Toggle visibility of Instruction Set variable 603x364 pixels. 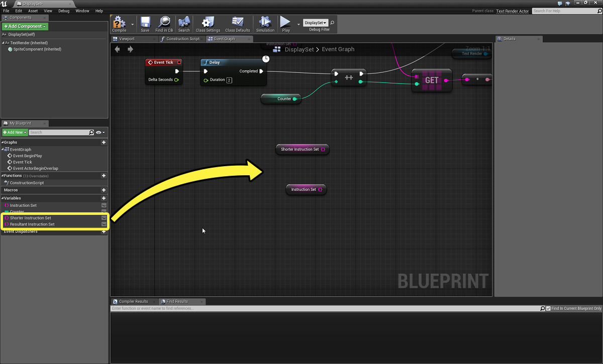click(x=104, y=205)
